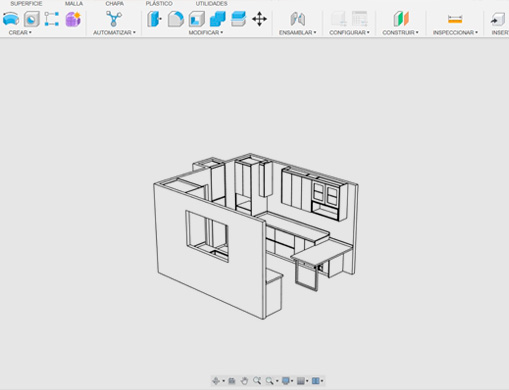This screenshot has width=509, height=390.
Task: Select the grey box-with-circle Hole tool in CREAR
Action: click(x=32, y=19)
